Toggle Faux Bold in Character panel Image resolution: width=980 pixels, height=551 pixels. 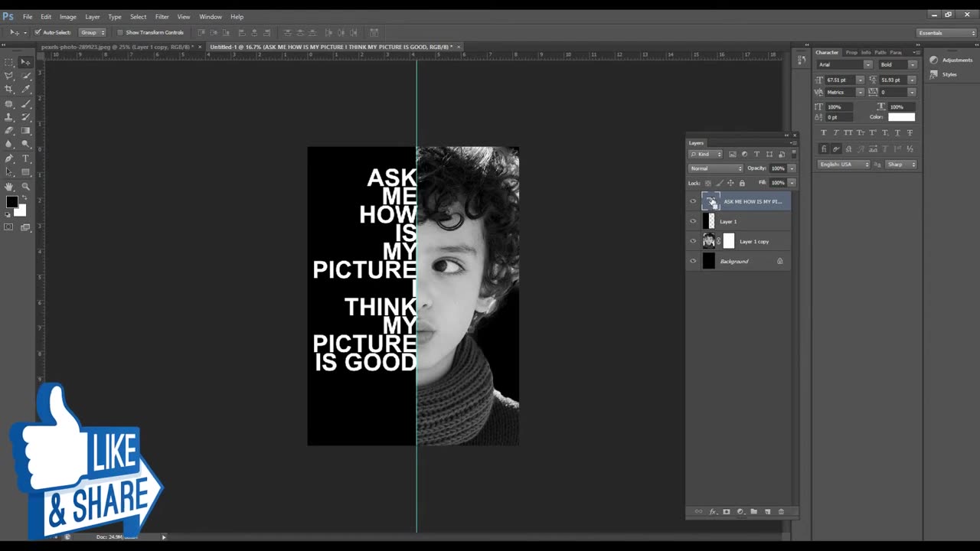coord(824,132)
